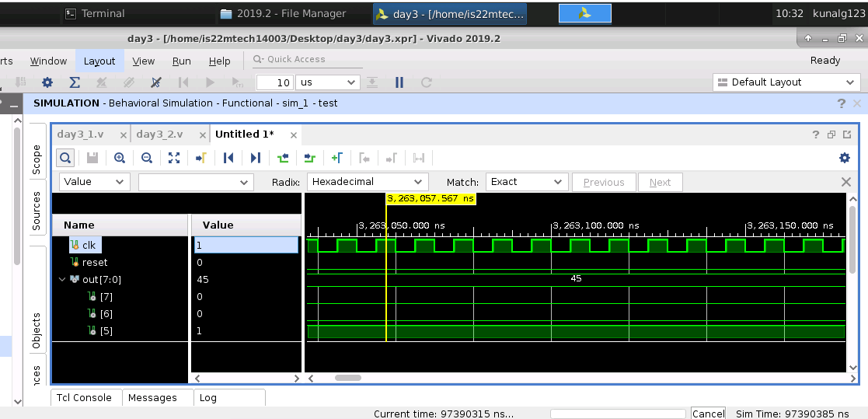Click the Run All play icon

(x=210, y=82)
